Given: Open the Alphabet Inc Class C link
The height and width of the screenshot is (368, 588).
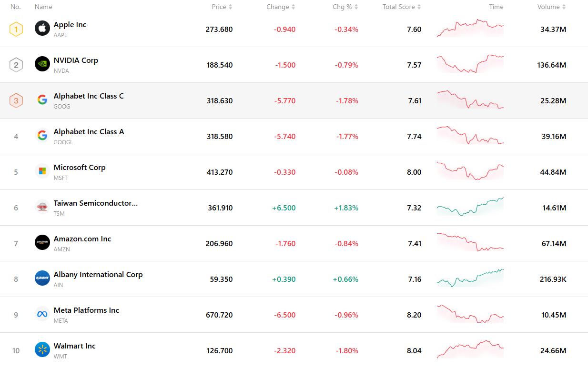Looking at the screenshot, I should point(89,96).
